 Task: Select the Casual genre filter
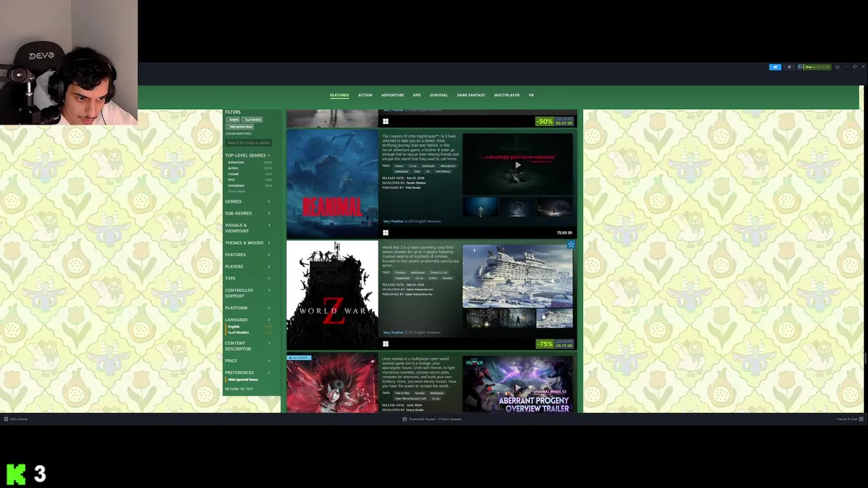coord(249,174)
